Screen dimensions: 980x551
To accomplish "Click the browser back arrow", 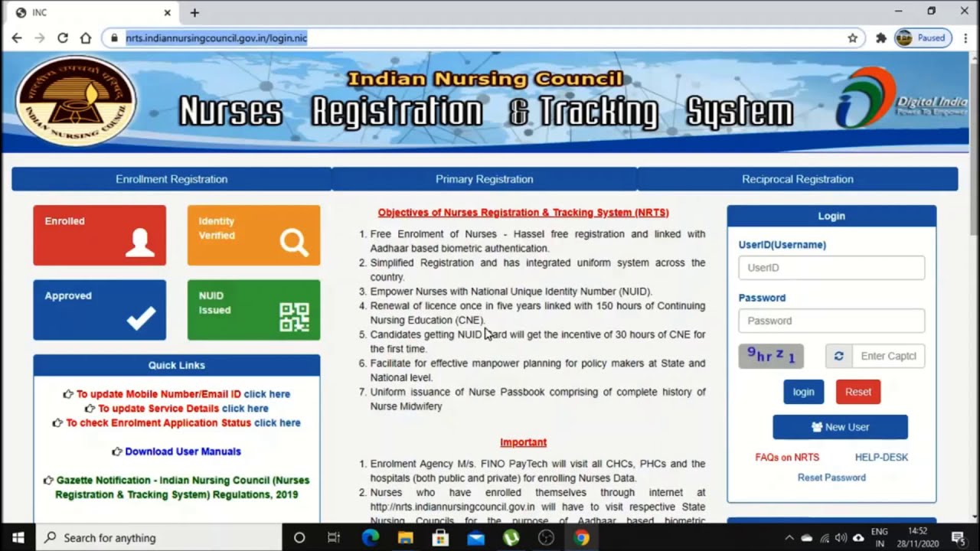I will click(17, 37).
